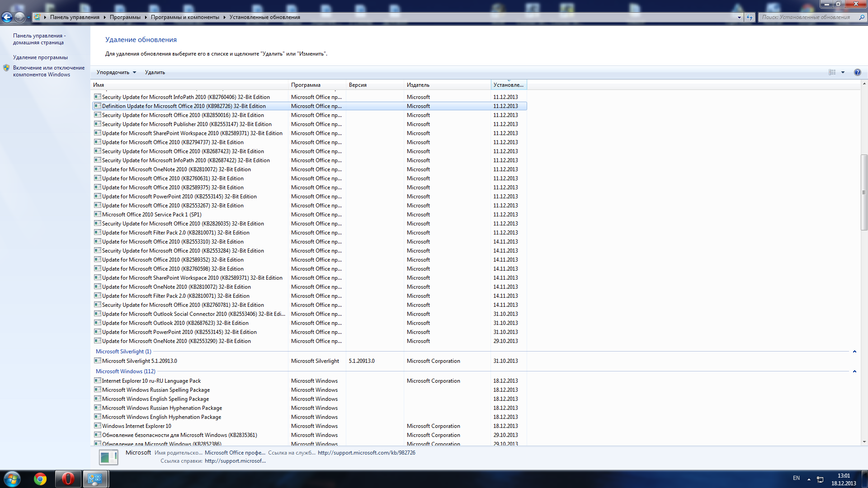Click the Back navigation arrow button
Viewport: 868px width, 488px height.
(x=7, y=17)
